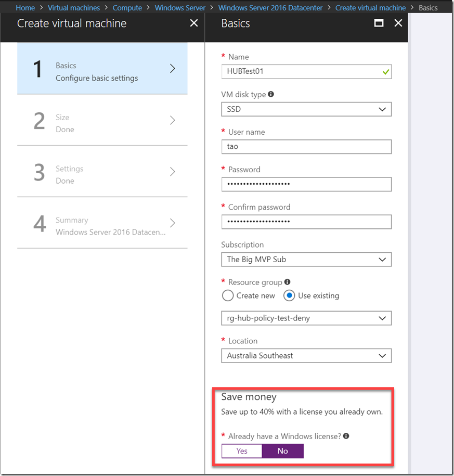Click the chevron arrow on the Basics step
This screenshot has height=476, width=454.
tap(172, 69)
